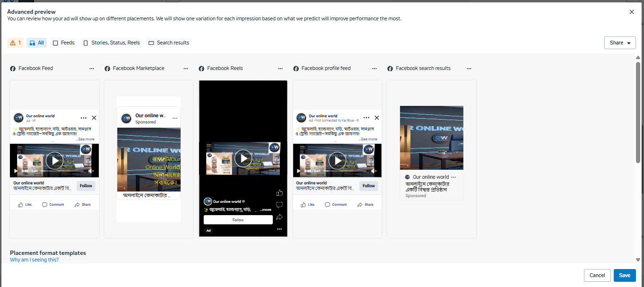Open the Facebook profile feed options menu
The image size is (644, 287).
pos(374,69)
